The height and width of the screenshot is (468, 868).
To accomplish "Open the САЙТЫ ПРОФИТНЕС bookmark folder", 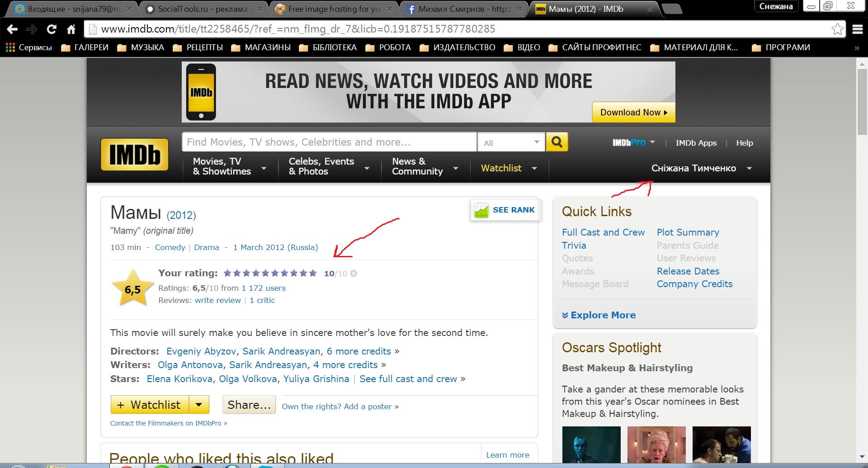I will pos(595,47).
